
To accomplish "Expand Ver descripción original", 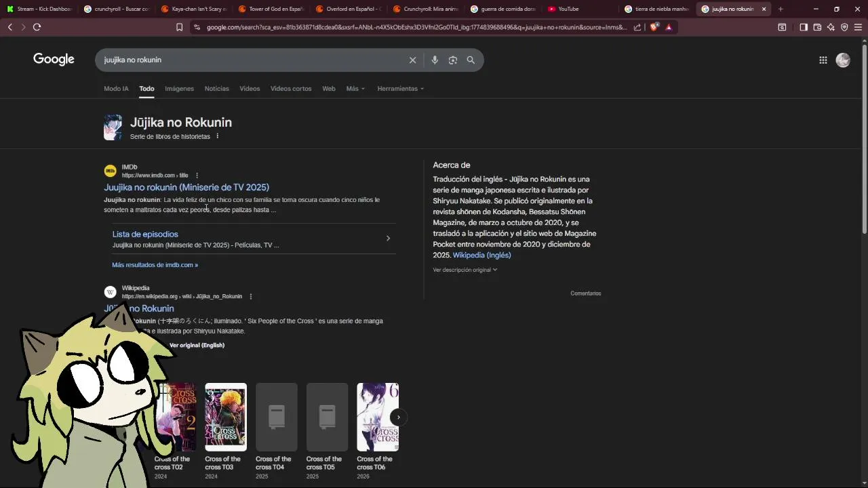I will (465, 270).
